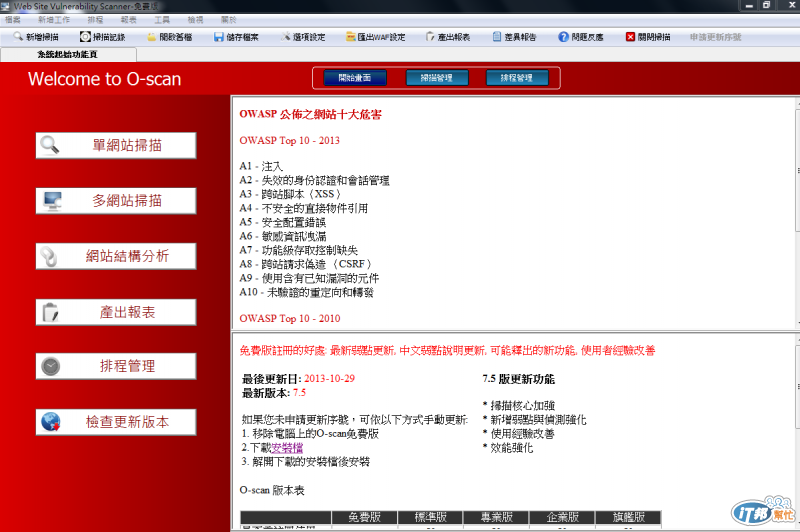This screenshot has width=800, height=532.
Task: Click the large 產出報表 button in left panel
Action: click(x=116, y=312)
